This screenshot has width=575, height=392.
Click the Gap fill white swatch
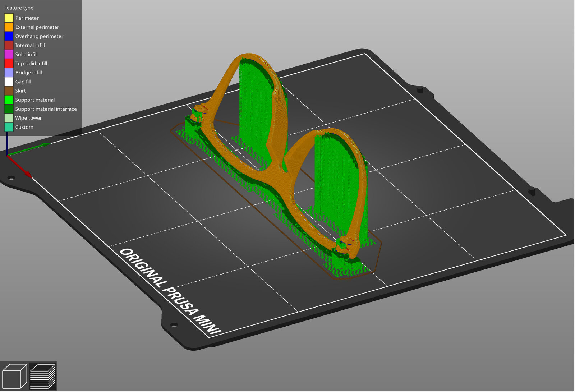pos(9,82)
